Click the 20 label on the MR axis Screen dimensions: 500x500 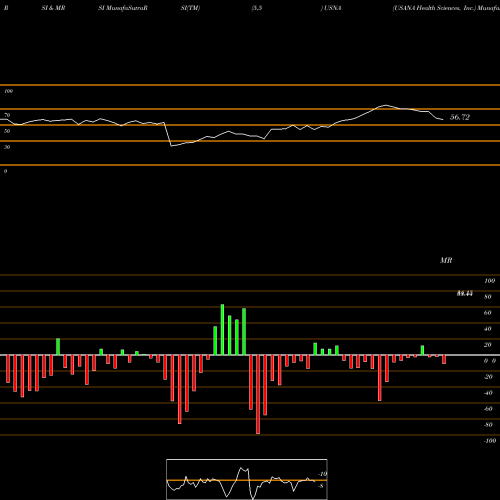487,345
